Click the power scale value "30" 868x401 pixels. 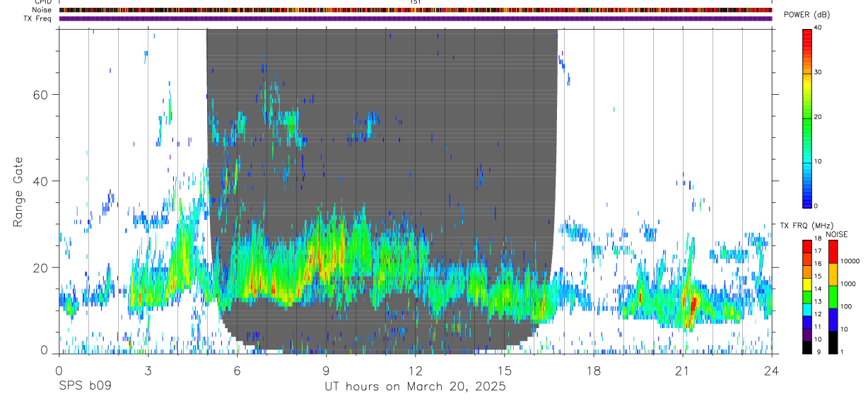[819, 73]
